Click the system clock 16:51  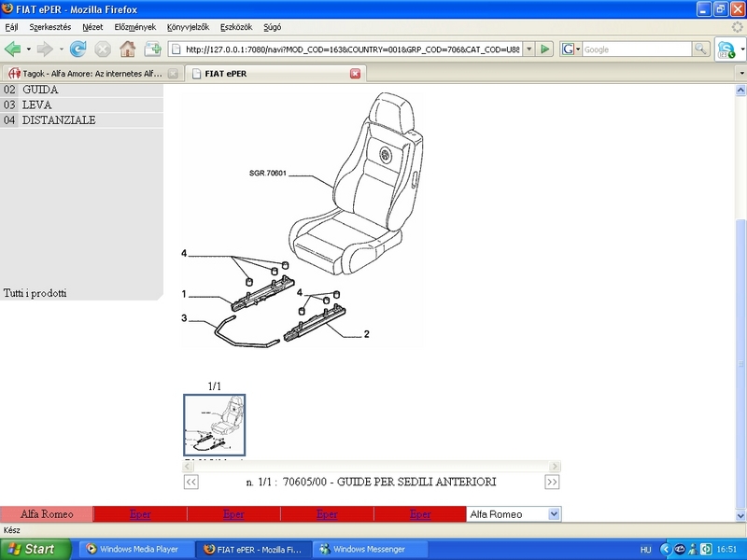coord(727,550)
